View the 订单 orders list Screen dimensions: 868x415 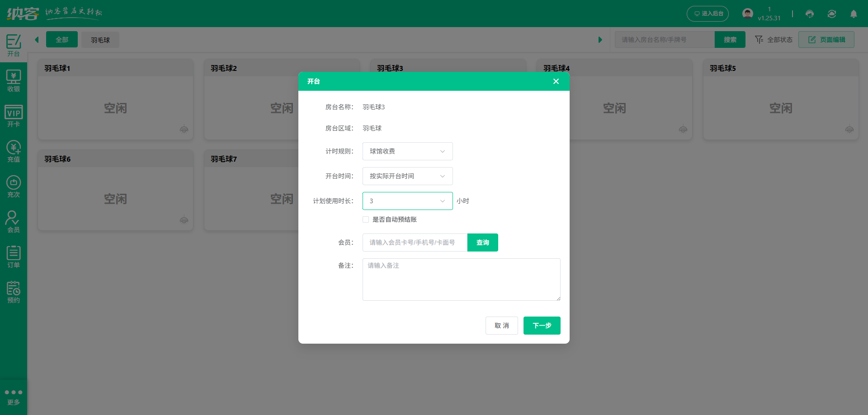click(x=14, y=256)
